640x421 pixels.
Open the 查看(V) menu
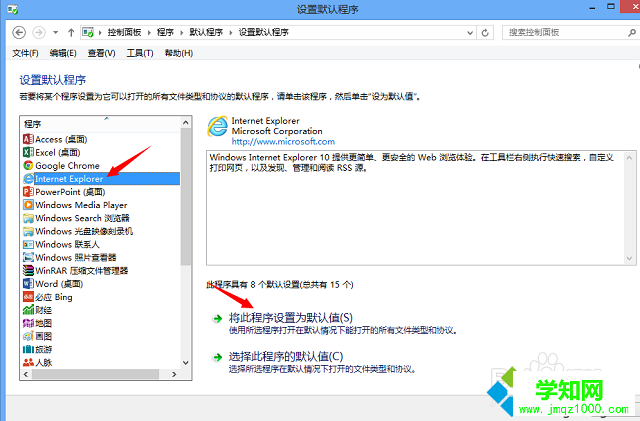click(101, 53)
